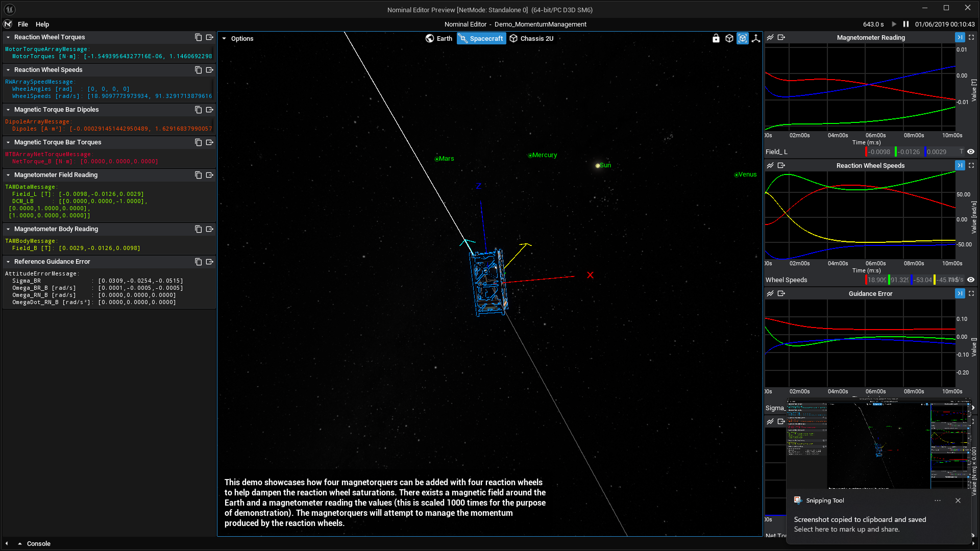This screenshot has height=551, width=980.
Task: Click the camera lock icon in viewport toolbar
Action: pyautogui.click(x=716, y=38)
